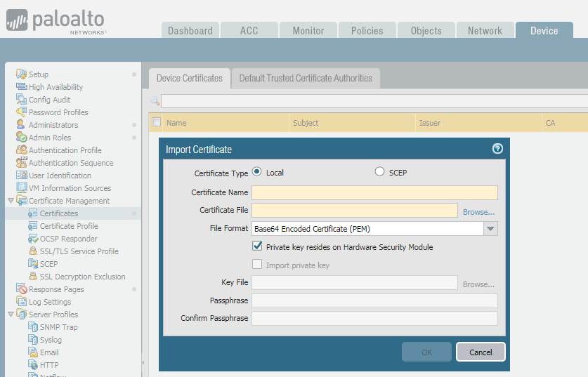Screen dimensions: 588x377
Task: Collapse the Certificate Management tree node
Action: pyautogui.click(x=10, y=201)
